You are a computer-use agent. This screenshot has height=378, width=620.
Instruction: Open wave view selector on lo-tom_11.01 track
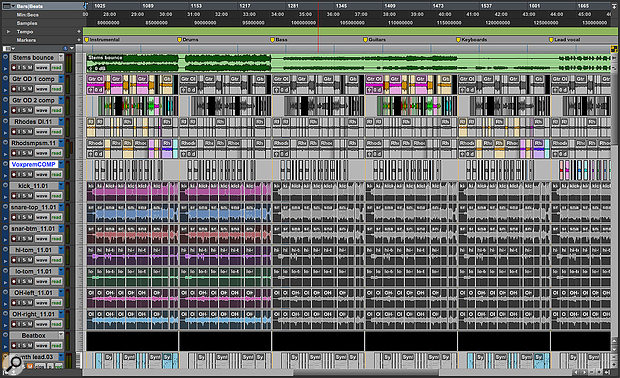42,281
